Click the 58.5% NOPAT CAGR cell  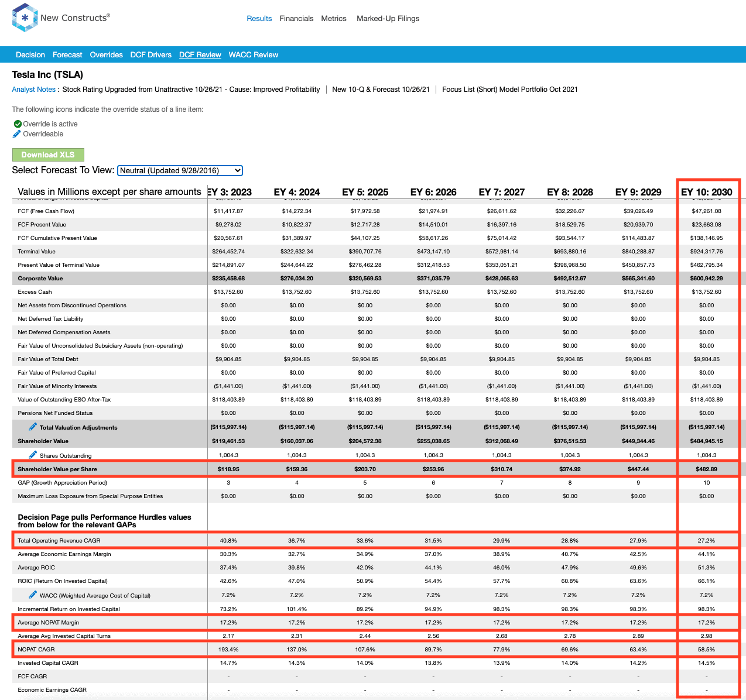[x=706, y=650]
